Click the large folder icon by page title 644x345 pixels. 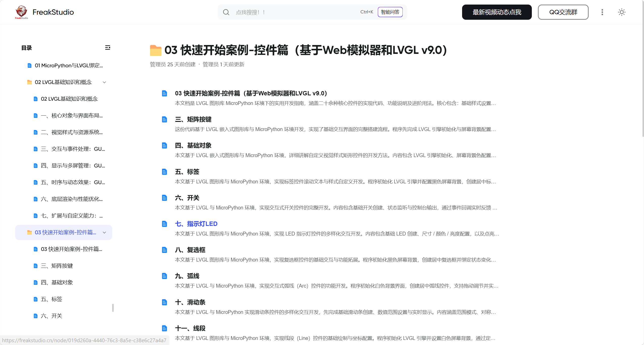155,50
